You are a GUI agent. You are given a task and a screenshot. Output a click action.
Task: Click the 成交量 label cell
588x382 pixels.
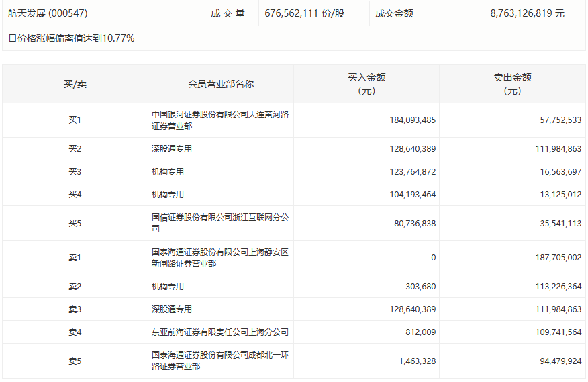[228, 13]
